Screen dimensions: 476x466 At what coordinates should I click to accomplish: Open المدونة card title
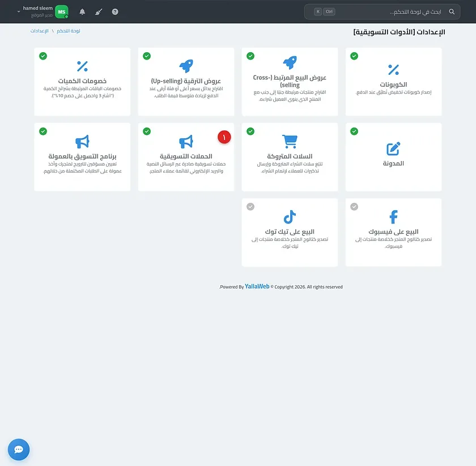(393, 163)
